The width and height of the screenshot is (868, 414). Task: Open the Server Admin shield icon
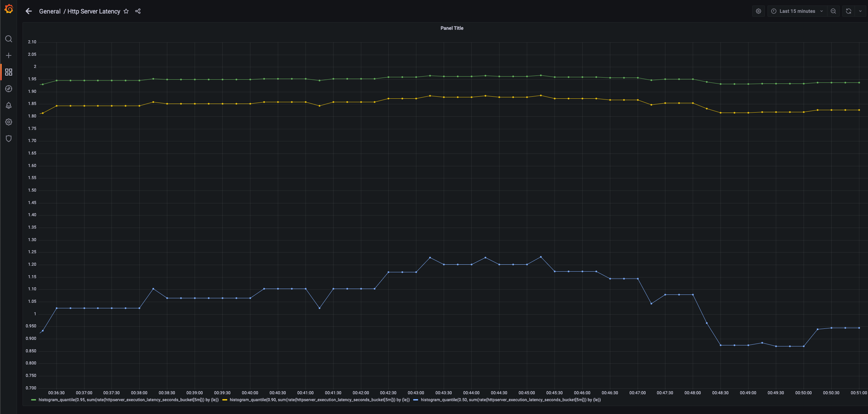9,139
